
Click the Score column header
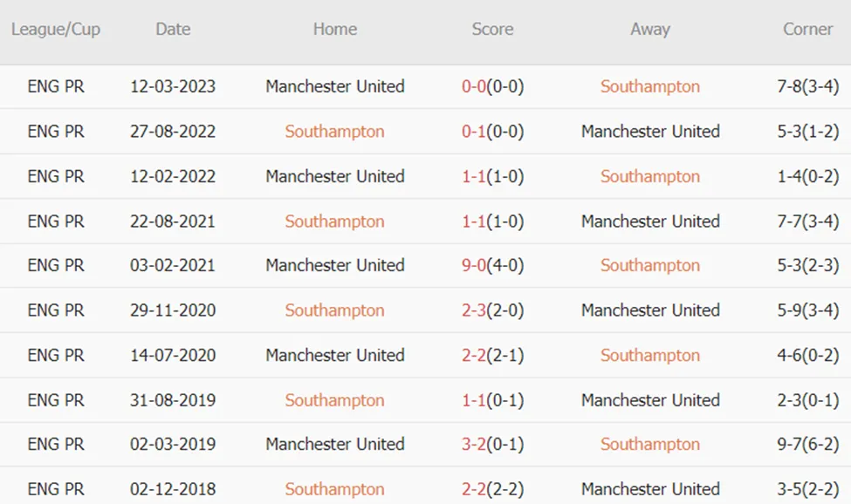click(x=492, y=30)
